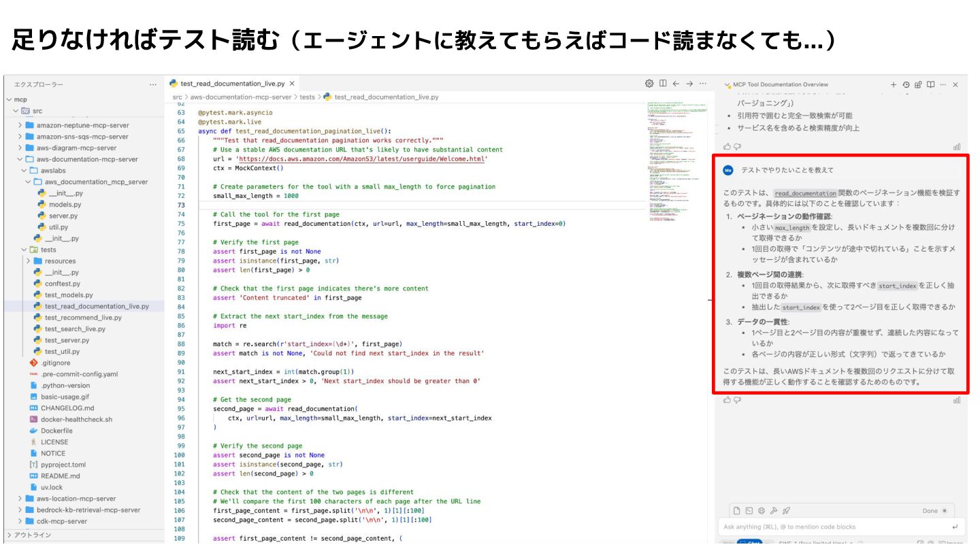980x551 pixels.
Task: Expand the resources folder
Action: (x=29, y=261)
